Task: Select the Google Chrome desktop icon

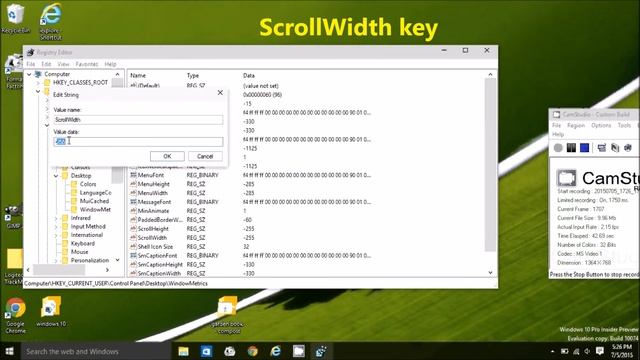Action: click(x=16, y=315)
